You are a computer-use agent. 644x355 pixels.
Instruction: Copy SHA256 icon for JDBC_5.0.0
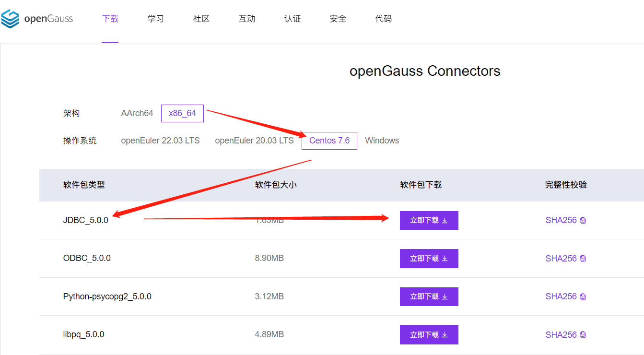[583, 221]
